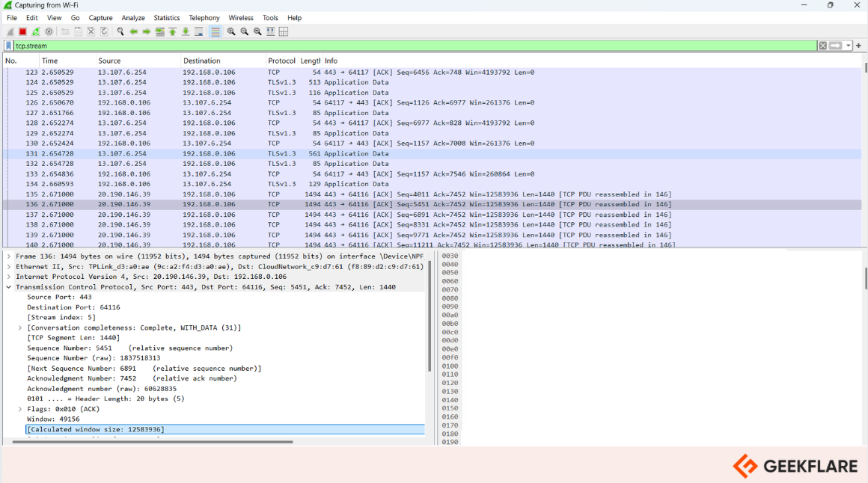Stop capturing packets with the red square icon
The height and width of the screenshot is (483, 868).
(x=22, y=31)
